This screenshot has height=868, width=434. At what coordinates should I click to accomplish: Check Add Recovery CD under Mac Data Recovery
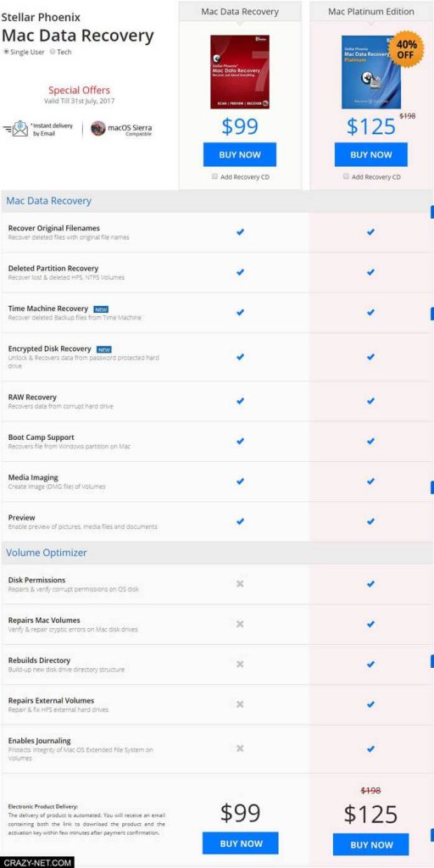214,176
